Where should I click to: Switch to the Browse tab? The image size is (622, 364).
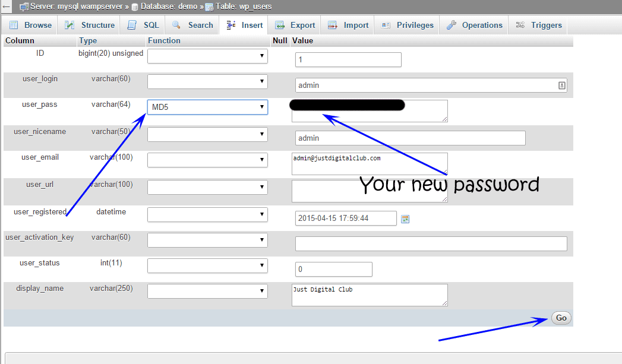[30, 25]
